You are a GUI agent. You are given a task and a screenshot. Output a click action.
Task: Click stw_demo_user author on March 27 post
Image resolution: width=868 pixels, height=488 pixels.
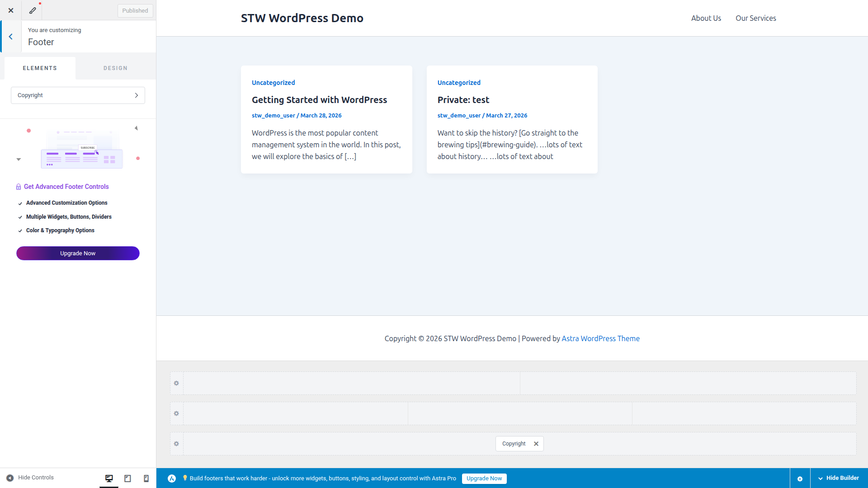[x=459, y=116]
